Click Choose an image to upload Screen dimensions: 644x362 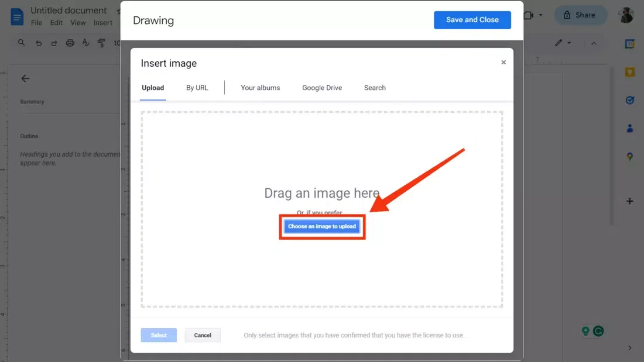point(321,226)
